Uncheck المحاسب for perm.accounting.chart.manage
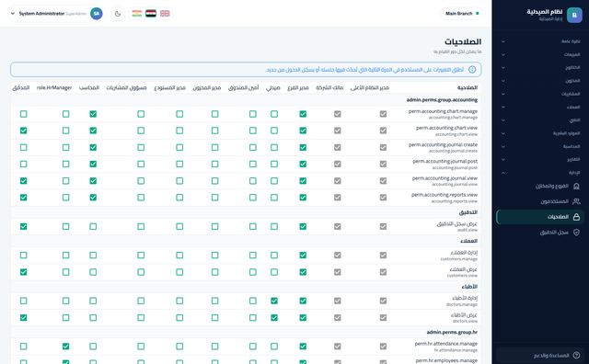The height and width of the screenshot is (364, 589). click(93, 114)
